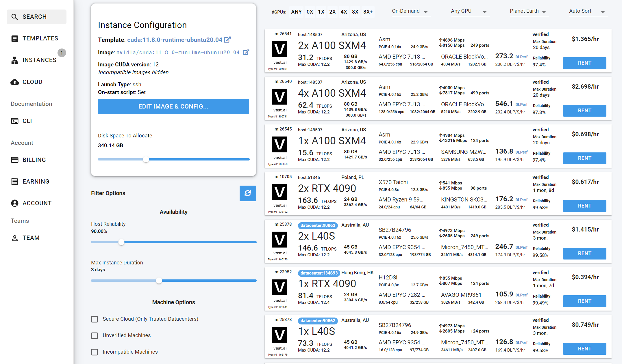
Task: Open the Planet Earth region dropdown
Action: tap(529, 11)
